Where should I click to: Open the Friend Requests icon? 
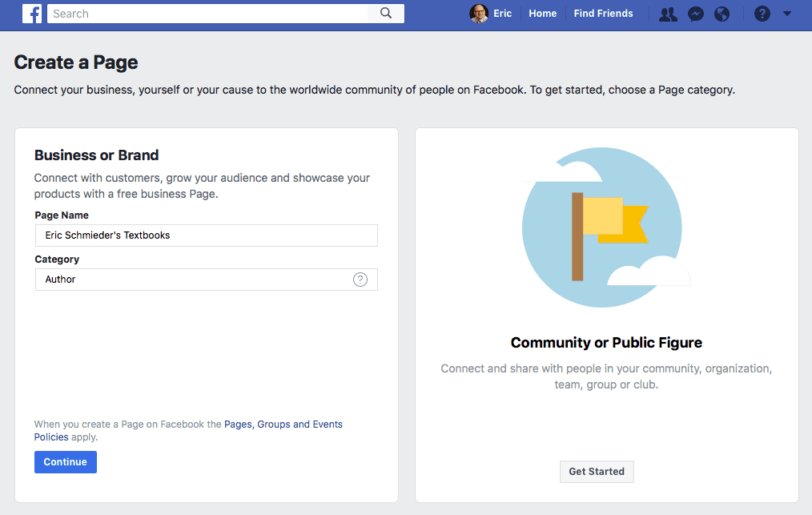point(667,14)
